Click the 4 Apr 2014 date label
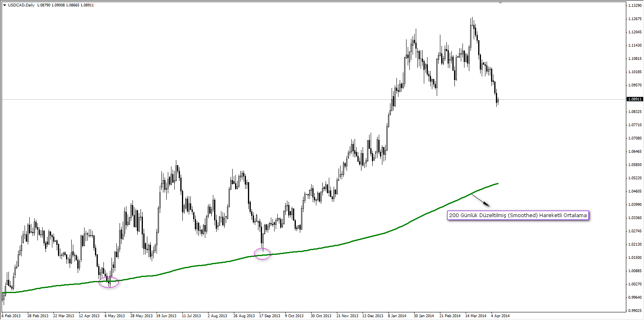Image resolution: width=644 pixels, height=320 pixels. (500, 316)
